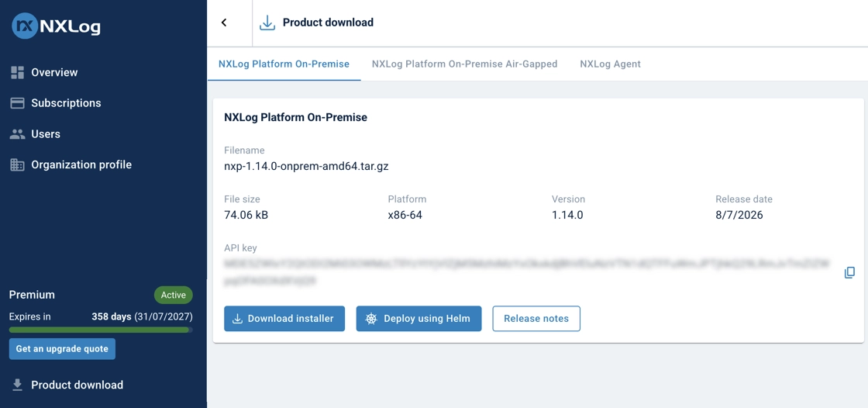Click the NXLog logo

click(x=56, y=26)
